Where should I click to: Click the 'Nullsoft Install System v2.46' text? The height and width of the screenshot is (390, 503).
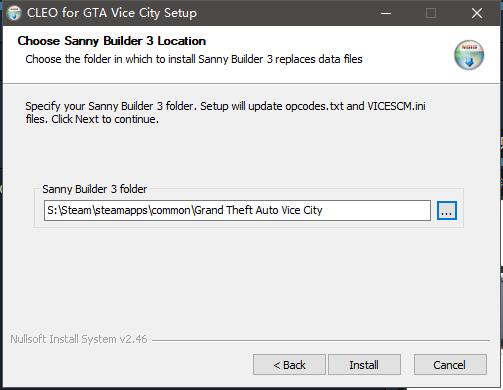click(79, 339)
